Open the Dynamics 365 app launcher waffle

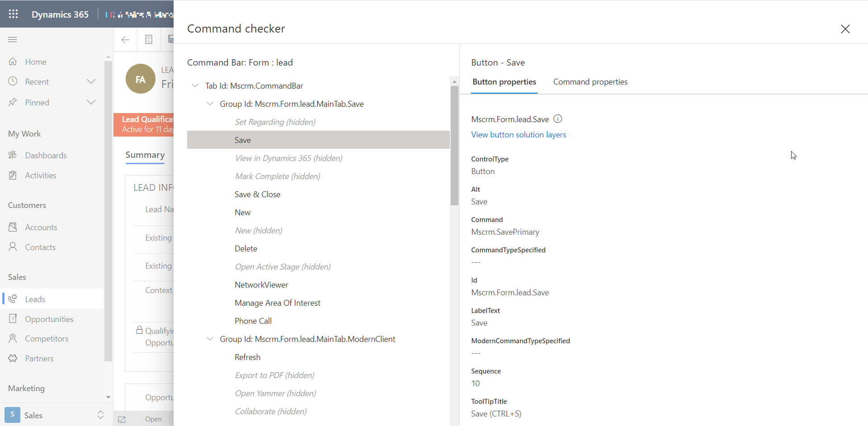coord(13,14)
